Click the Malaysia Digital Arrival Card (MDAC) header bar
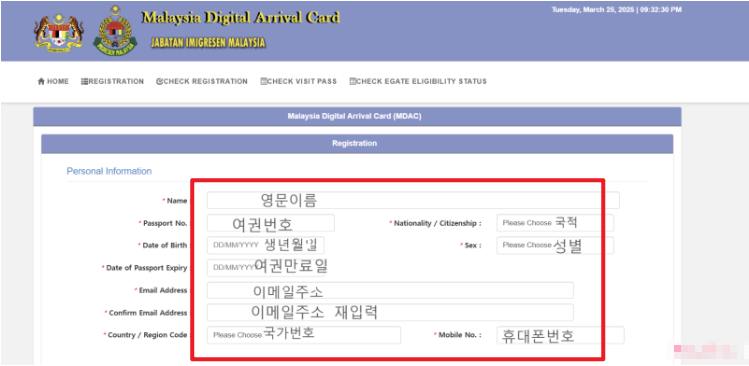The image size is (749, 366). pos(357,116)
